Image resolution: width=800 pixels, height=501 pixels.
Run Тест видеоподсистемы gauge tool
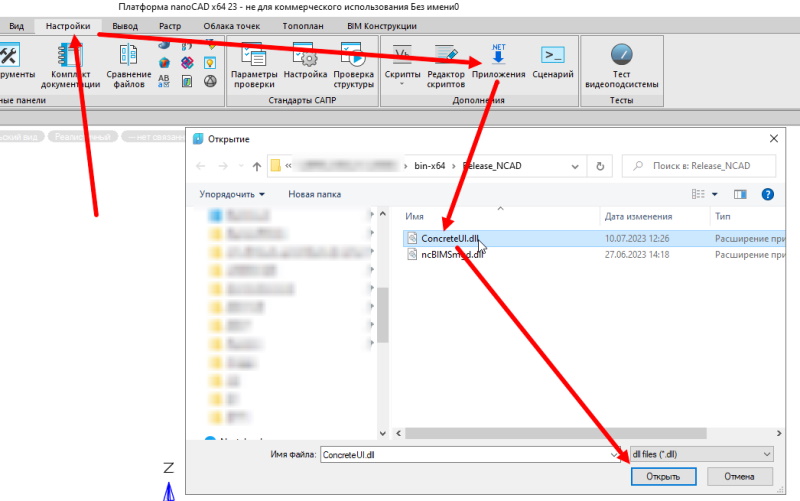point(621,65)
